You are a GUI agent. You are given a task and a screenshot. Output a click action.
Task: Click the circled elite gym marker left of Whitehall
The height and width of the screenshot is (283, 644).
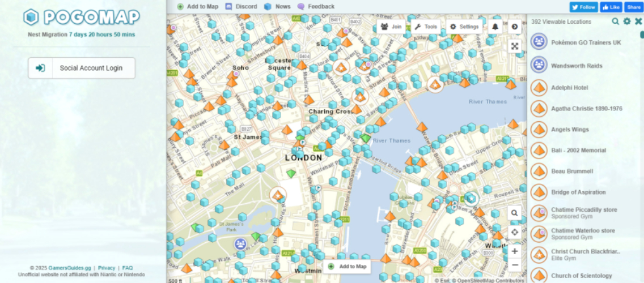[278, 195]
